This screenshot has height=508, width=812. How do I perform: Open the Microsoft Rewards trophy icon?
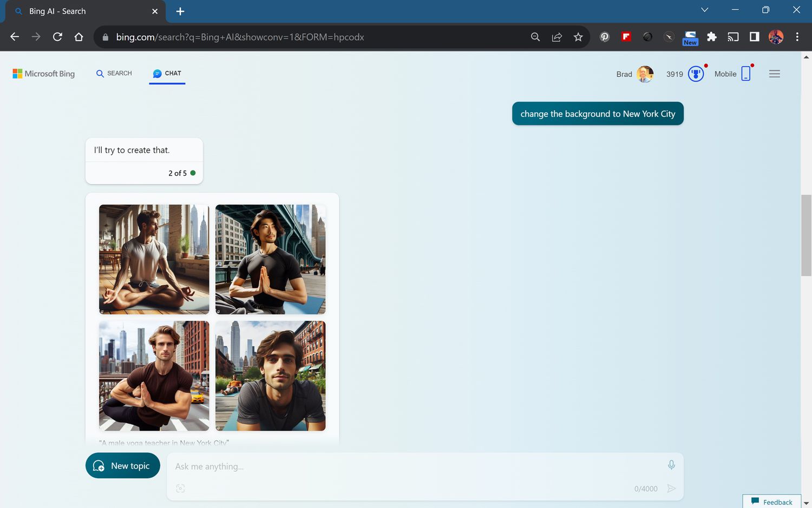[696, 74]
